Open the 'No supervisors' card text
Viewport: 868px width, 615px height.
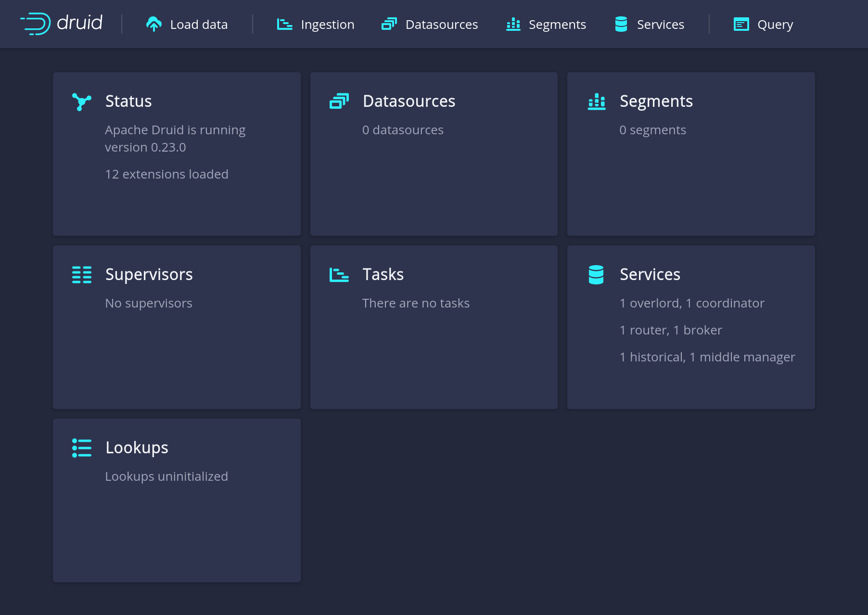pyautogui.click(x=149, y=303)
